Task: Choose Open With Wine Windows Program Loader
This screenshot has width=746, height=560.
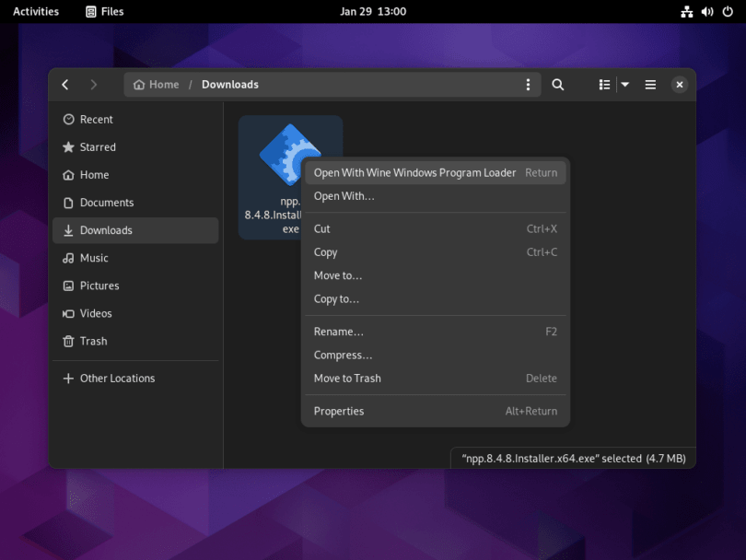Action: tap(414, 172)
